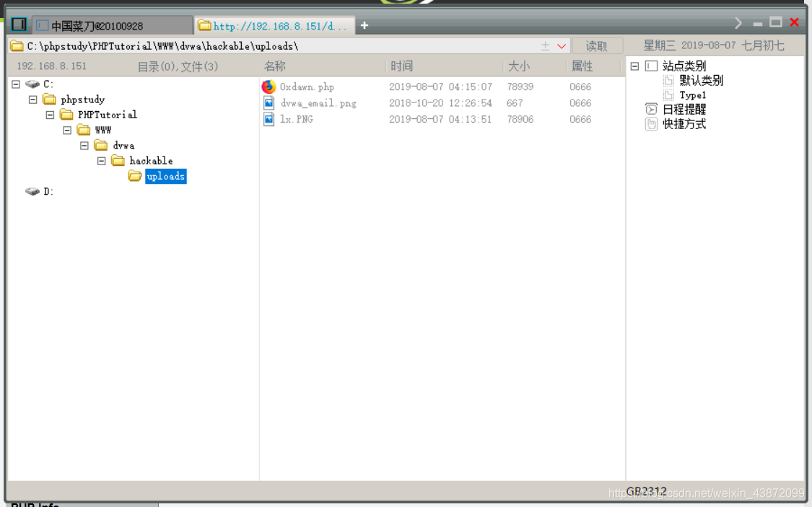Click the size value 667
This screenshot has width=812, height=507.
(515, 103)
